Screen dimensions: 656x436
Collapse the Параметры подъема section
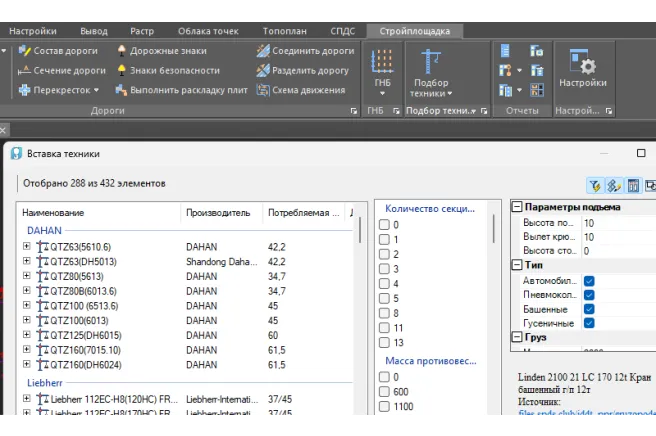tap(517, 207)
